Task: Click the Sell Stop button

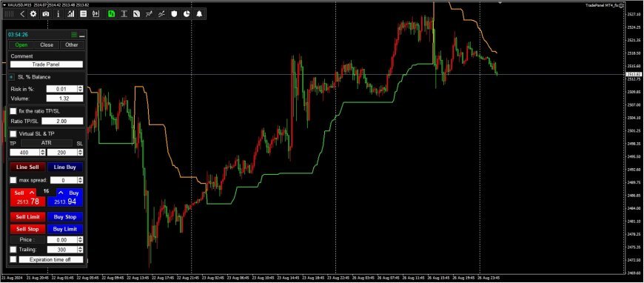Action: [x=27, y=229]
